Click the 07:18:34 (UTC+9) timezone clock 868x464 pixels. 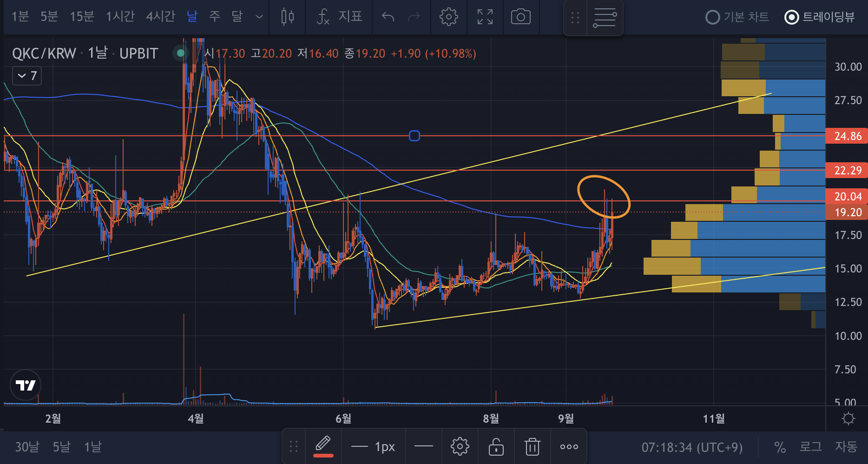692,447
